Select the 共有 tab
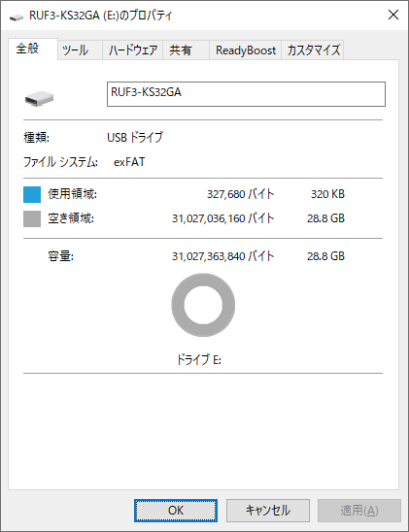 pyautogui.click(x=186, y=50)
